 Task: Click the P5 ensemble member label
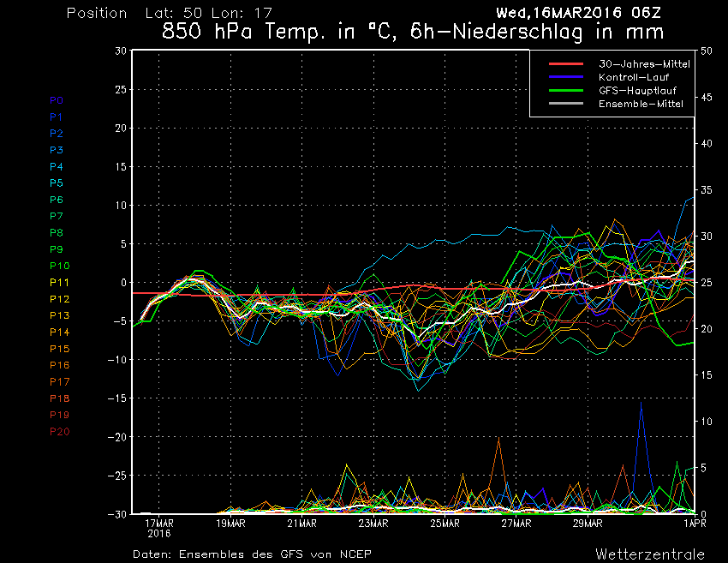tap(57, 183)
